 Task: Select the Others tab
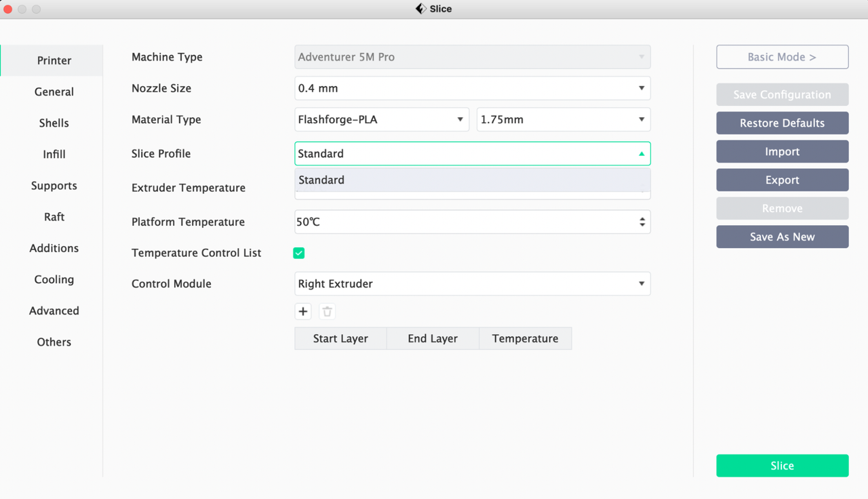pos(52,341)
